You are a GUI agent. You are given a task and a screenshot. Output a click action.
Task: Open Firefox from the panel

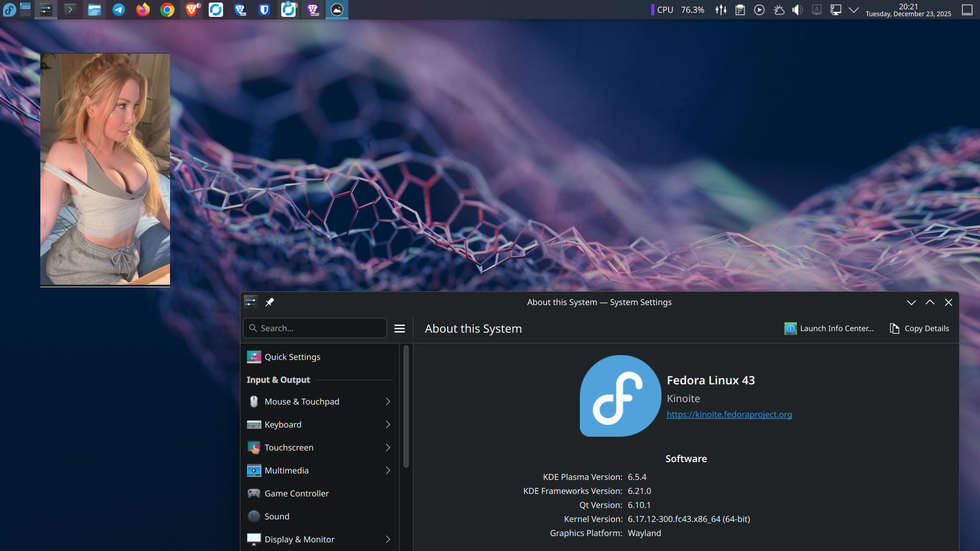click(x=143, y=9)
